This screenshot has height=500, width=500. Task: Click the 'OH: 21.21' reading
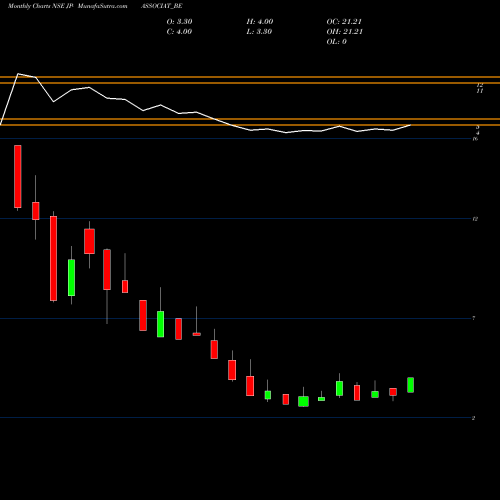[344, 32]
